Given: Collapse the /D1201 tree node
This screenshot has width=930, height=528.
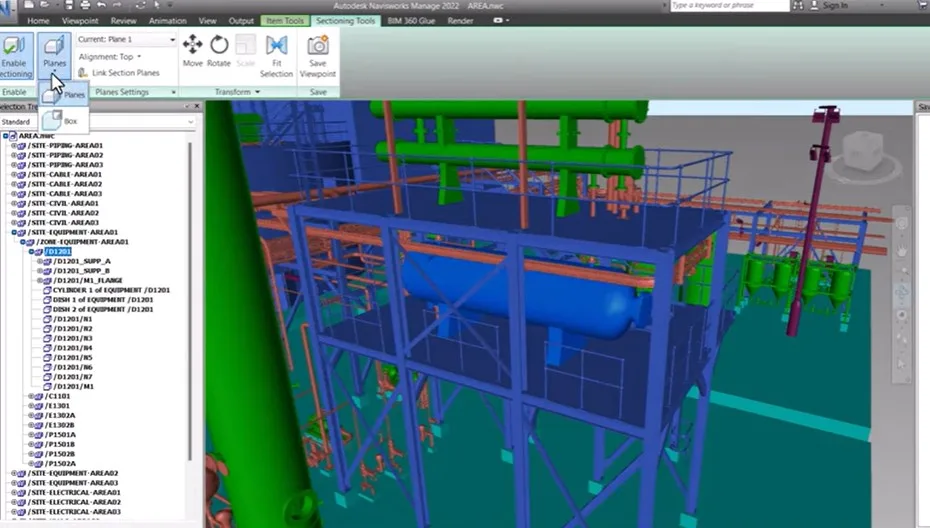Looking at the screenshot, I should click(x=31, y=252).
